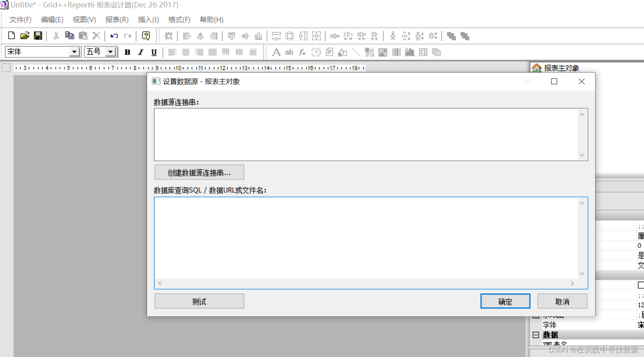Click the 创建数据源连接串 button
Screen dimensions: 644x357
199,172
